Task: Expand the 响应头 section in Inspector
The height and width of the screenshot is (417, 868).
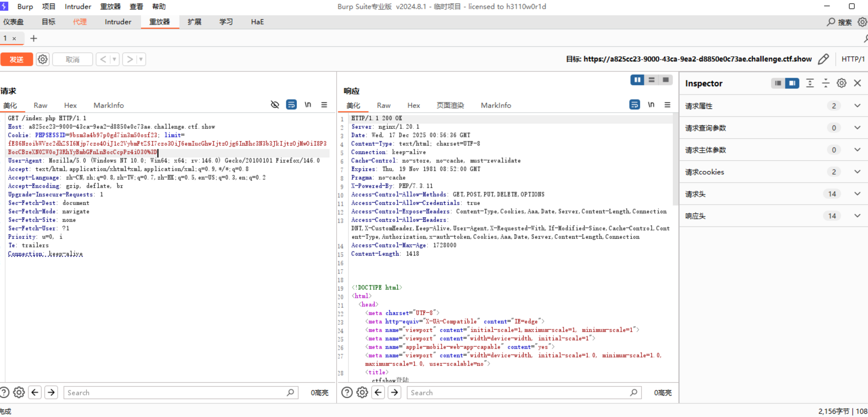Action: (857, 216)
